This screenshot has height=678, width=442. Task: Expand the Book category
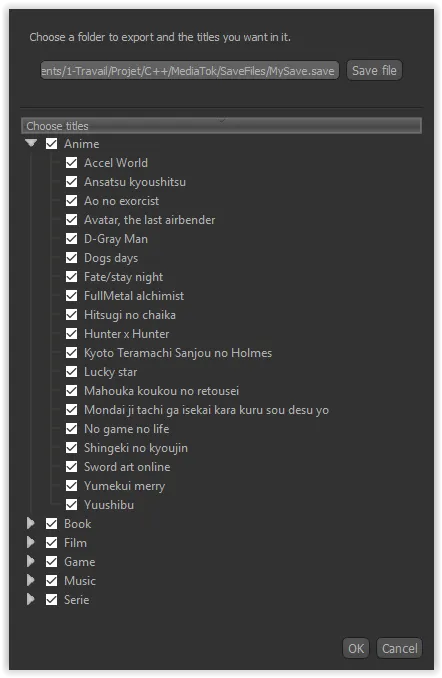pyautogui.click(x=31, y=524)
